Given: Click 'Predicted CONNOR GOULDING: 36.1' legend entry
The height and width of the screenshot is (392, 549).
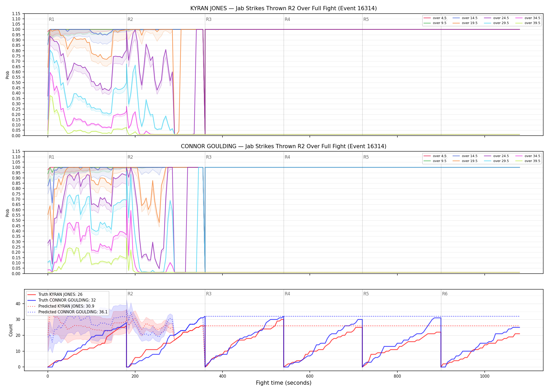Looking at the screenshot, I should 67,312.
